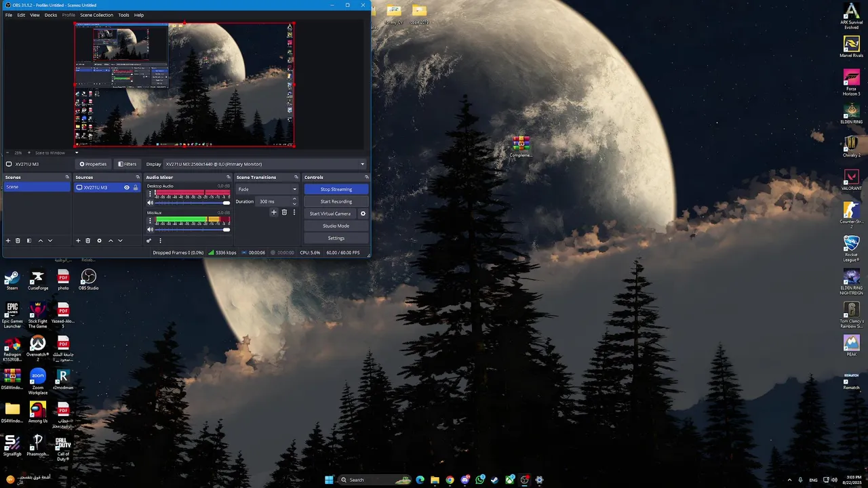
Task: Toggle the lock on the XV271U M3 source
Action: point(135,187)
